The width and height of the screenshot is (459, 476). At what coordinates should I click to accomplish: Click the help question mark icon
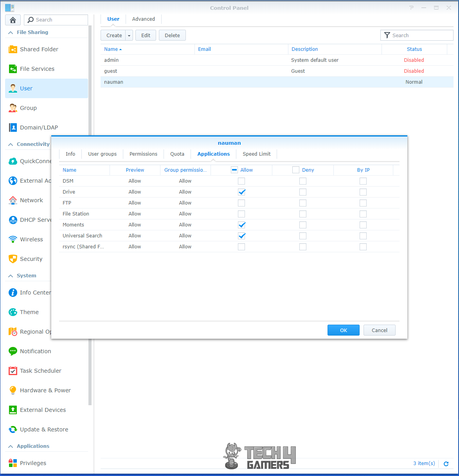pyautogui.click(x=411, y=8)
